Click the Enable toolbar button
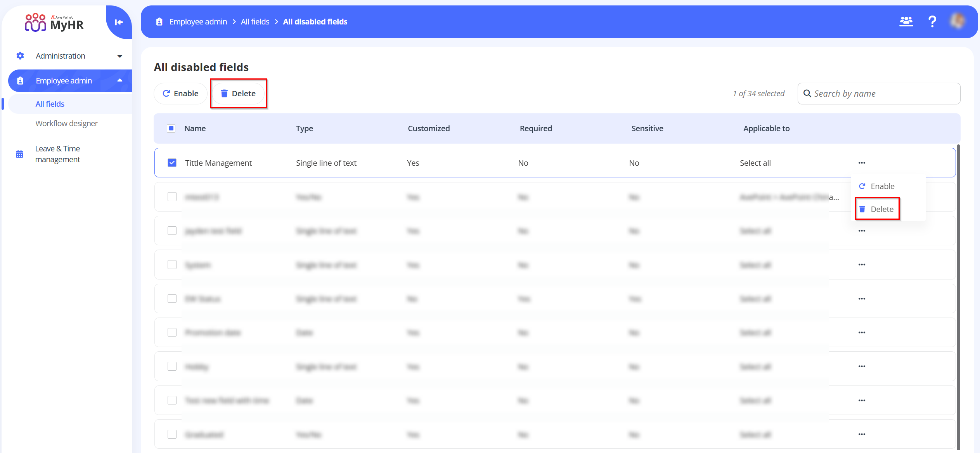 tap(180, 94)
